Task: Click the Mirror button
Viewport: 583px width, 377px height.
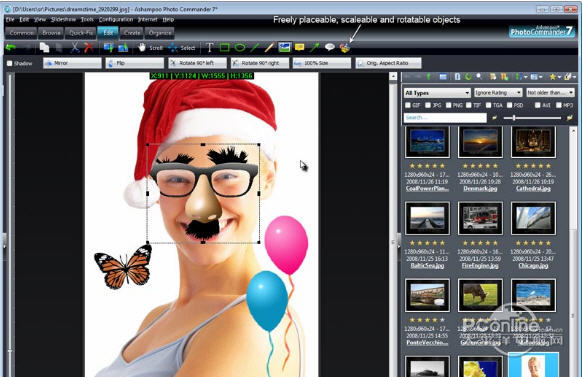Action: point(72,63)
